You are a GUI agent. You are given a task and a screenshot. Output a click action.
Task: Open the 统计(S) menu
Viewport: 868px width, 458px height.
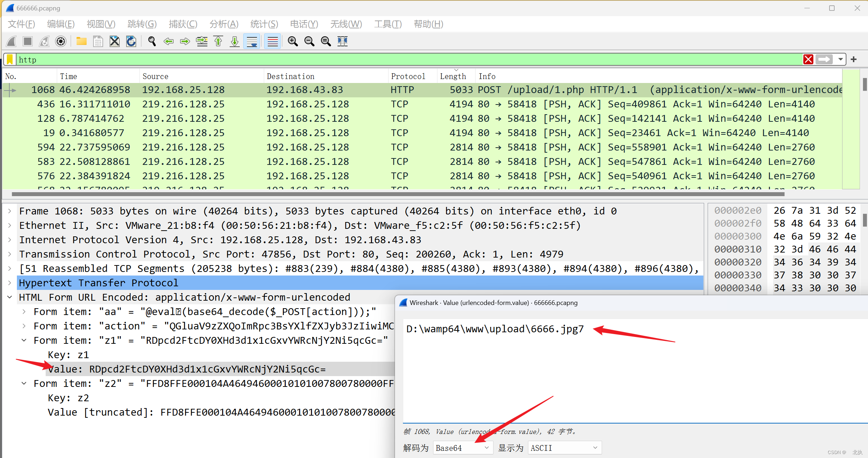(x=264, y=24)
